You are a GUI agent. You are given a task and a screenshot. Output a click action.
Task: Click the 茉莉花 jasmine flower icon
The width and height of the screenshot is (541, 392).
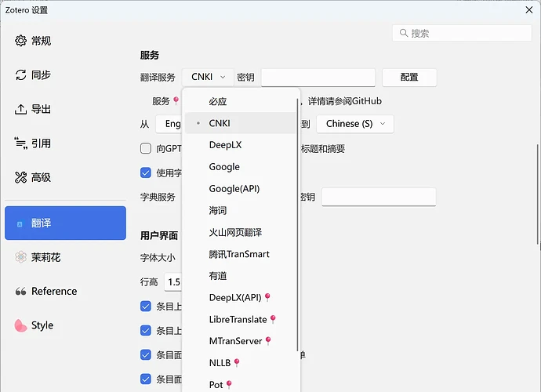[20, 257]
